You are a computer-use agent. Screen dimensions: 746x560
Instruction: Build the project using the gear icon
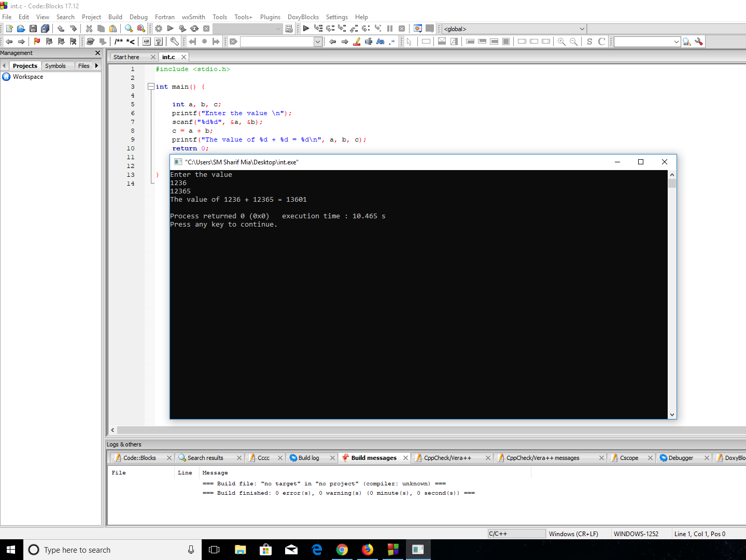[159, 29]
